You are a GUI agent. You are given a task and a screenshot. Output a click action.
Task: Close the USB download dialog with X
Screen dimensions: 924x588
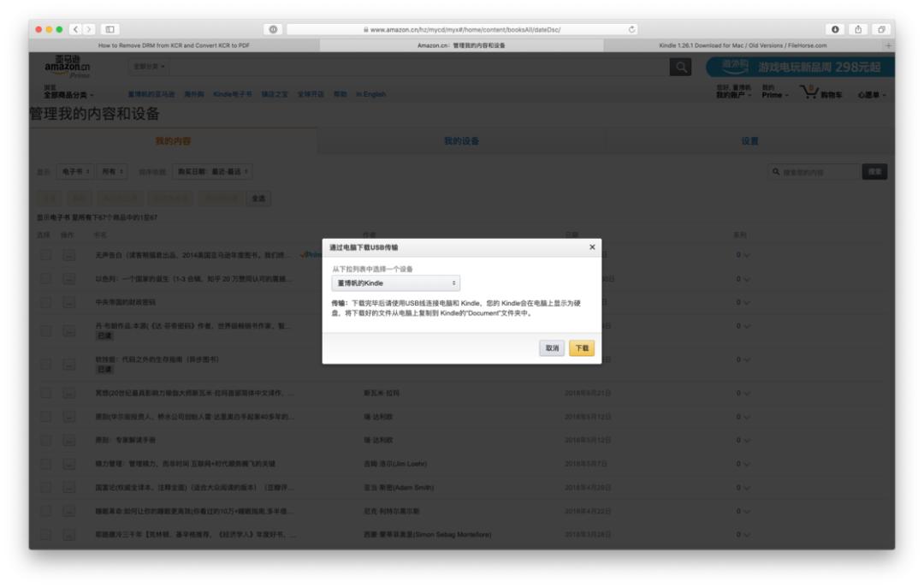pos(592,247)
